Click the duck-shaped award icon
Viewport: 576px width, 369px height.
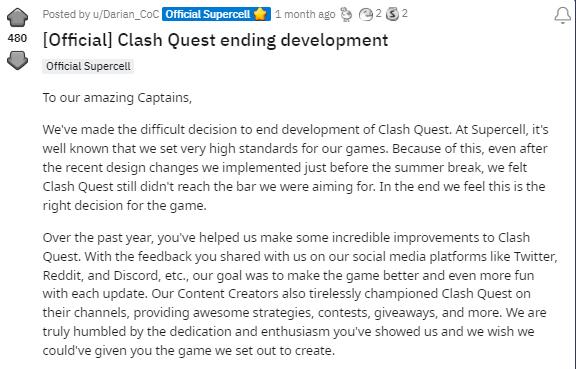[346, 14]
